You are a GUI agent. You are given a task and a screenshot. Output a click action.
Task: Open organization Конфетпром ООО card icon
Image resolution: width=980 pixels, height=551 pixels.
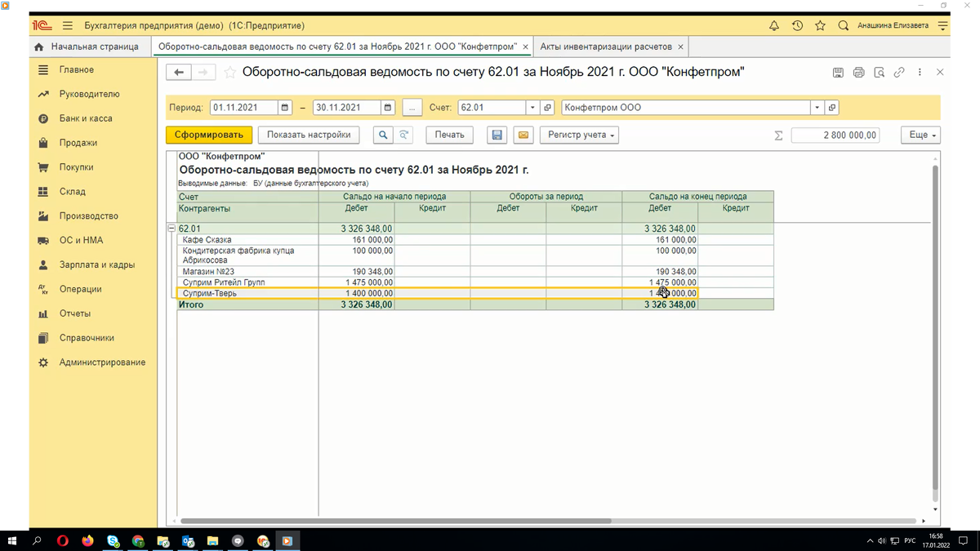(x=832, y=108)
